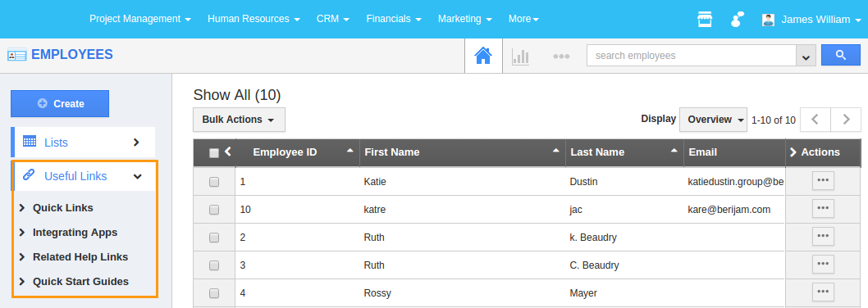Screen dimensions: 868x308
Task: Open actions menu for katre jac row
Action: [x=823, y=208]
